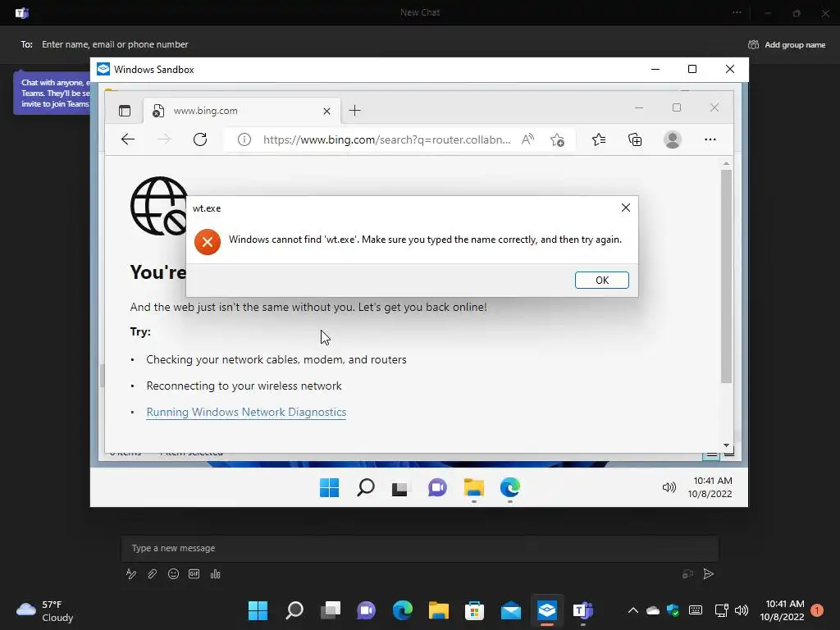This screenshot has height=630, width=840.
Task: Open Teams emoji picker
Action: [174, 574]
